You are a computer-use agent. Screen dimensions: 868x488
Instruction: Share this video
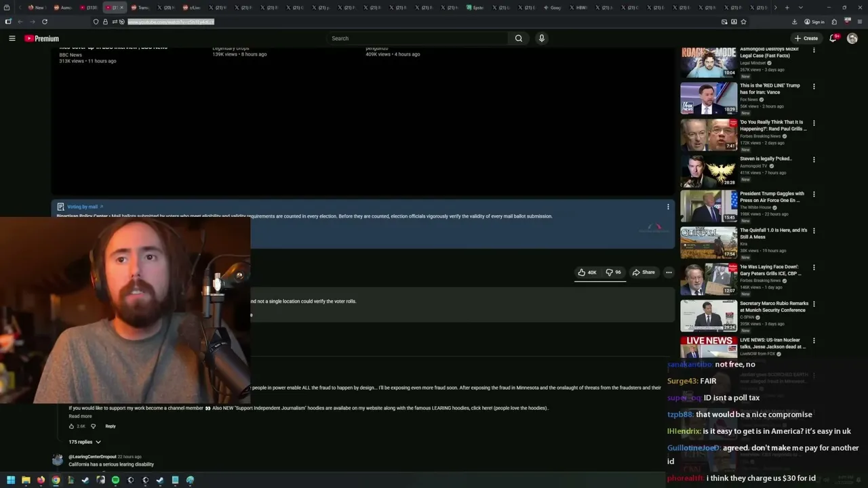(x=644, y=272)
